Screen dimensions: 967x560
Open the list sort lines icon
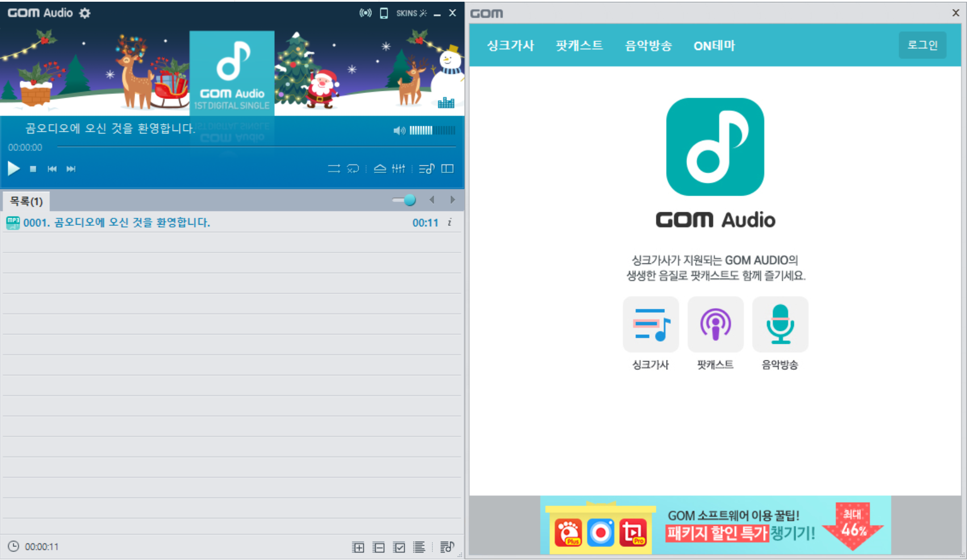coord(419,547)
